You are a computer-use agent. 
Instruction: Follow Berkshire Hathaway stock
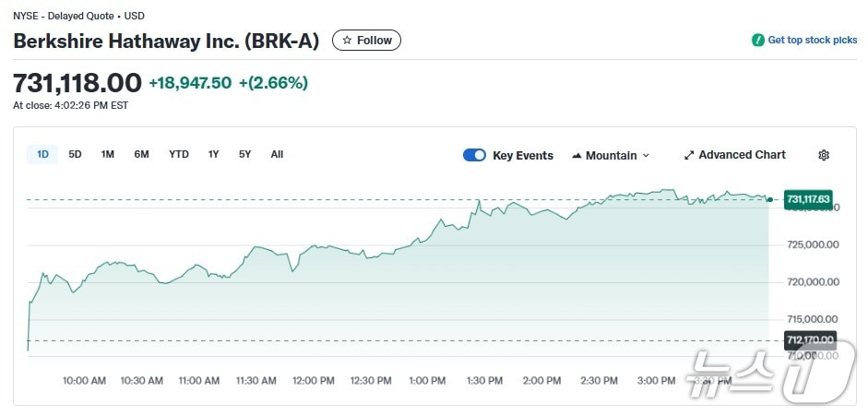click(366, 41)
